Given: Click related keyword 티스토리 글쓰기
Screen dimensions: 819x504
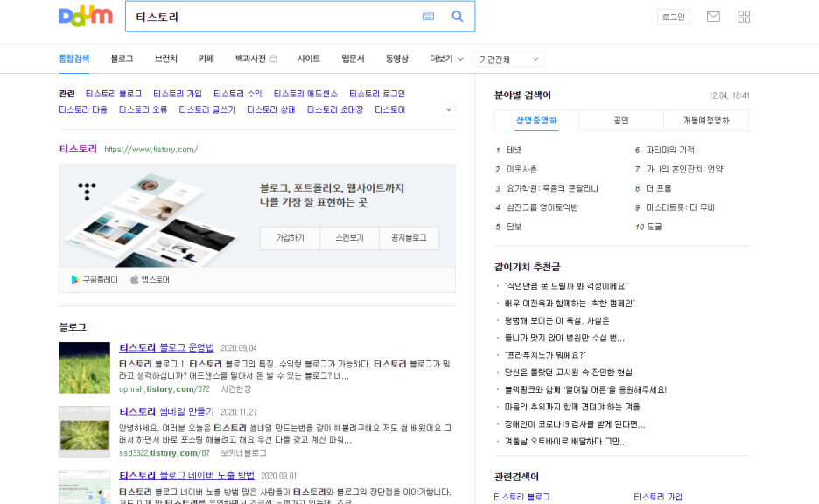Looking at the screenshot, I should tap(206, 109).
